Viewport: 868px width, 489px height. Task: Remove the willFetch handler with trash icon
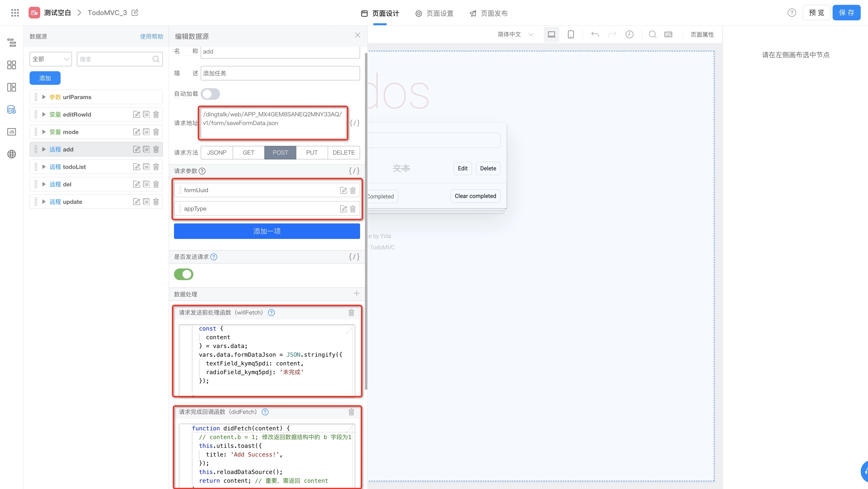(x=351, y=313)
